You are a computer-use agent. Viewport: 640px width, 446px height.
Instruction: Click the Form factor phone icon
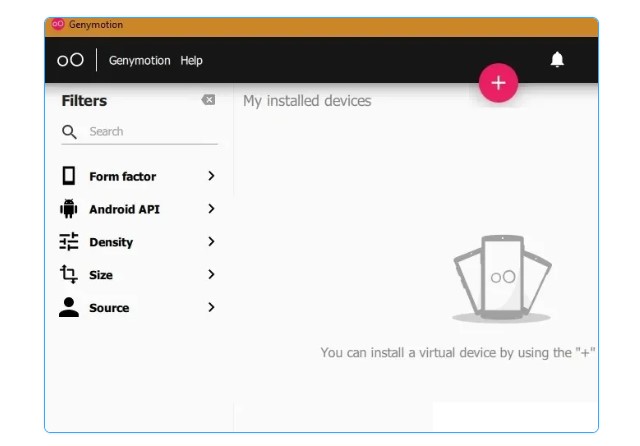click(69, 176)
